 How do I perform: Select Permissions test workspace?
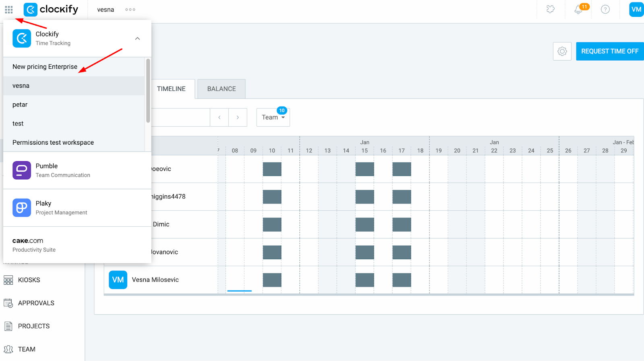[74, 142]
